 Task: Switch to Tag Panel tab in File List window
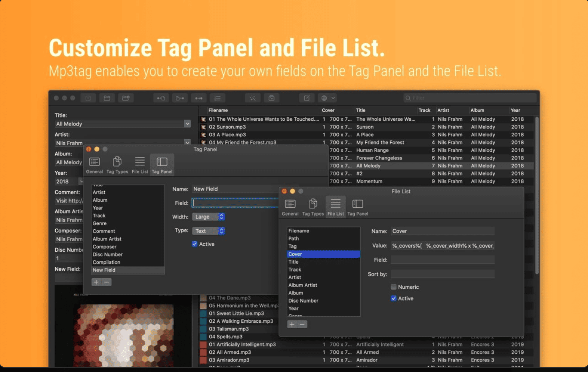[x=358, y=207]
